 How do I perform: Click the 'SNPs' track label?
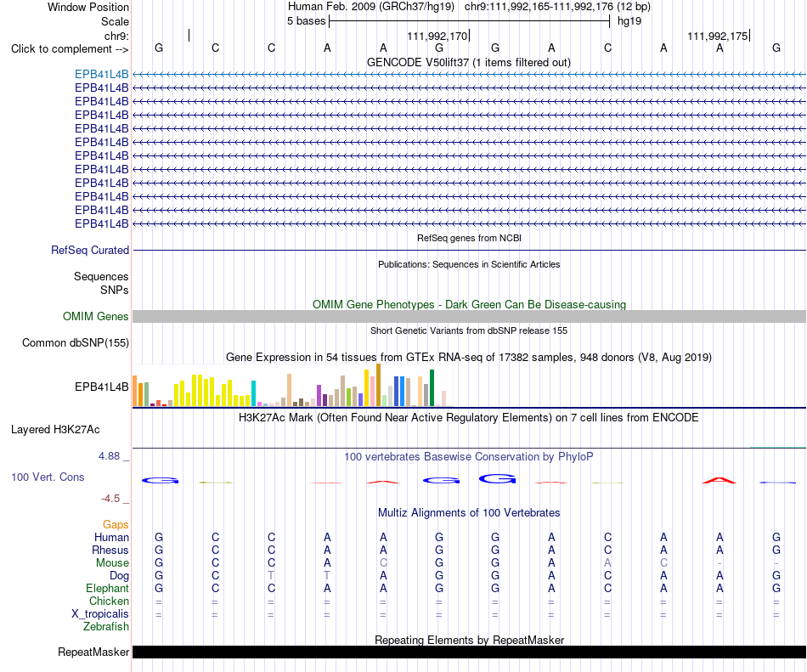point(115,291)
